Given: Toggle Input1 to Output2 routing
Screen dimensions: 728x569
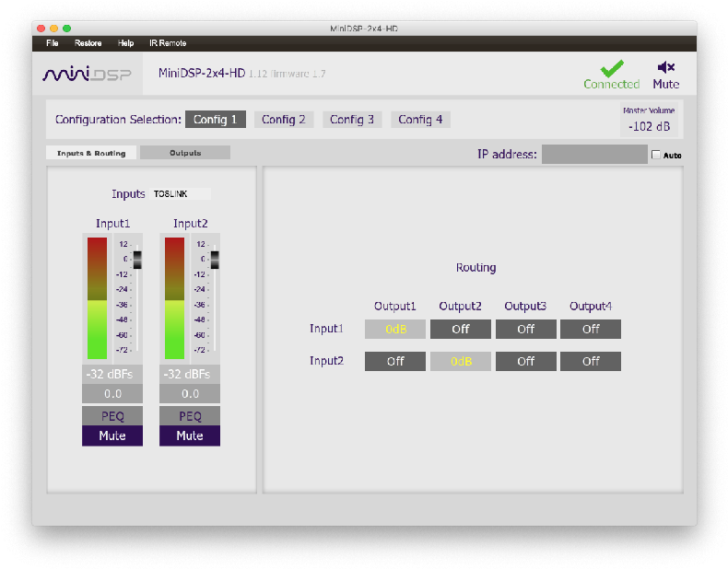Looking at the screenshot, I should pyautogui.click(x=461, y=329).
